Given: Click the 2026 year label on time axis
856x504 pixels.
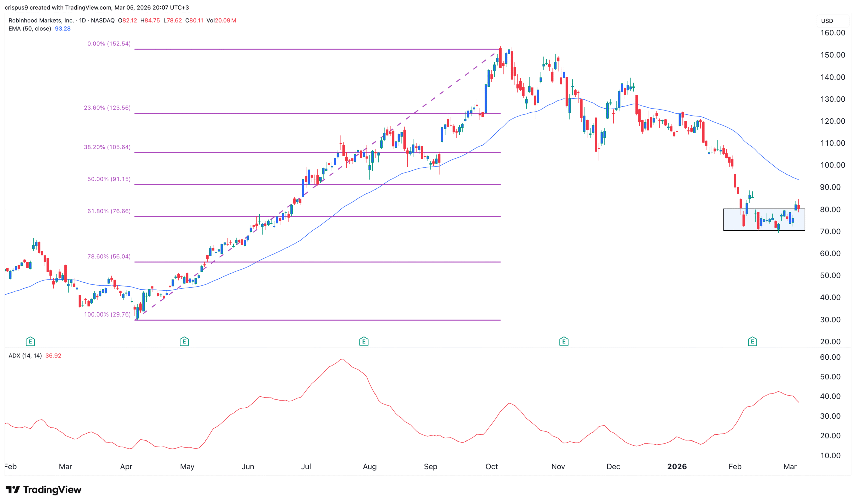Looking at the screenshot, I should [677, 467].
